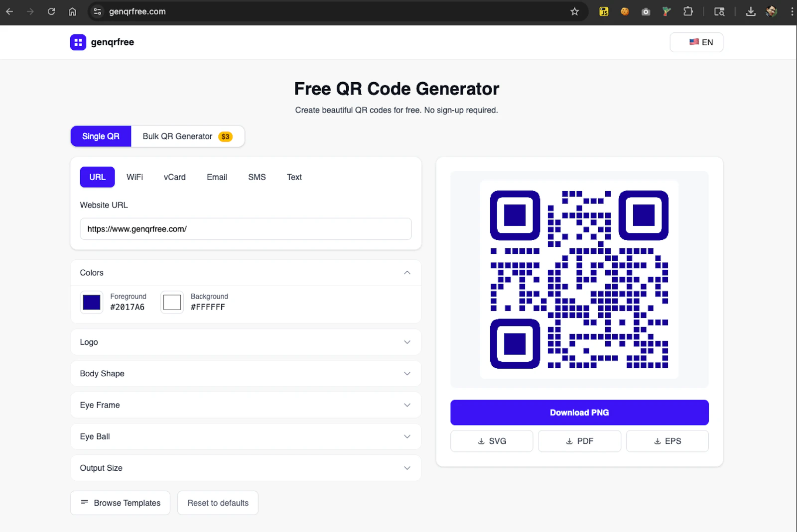Click the Download PNG button
The image size is (797, 532).
tap(579, 413)
